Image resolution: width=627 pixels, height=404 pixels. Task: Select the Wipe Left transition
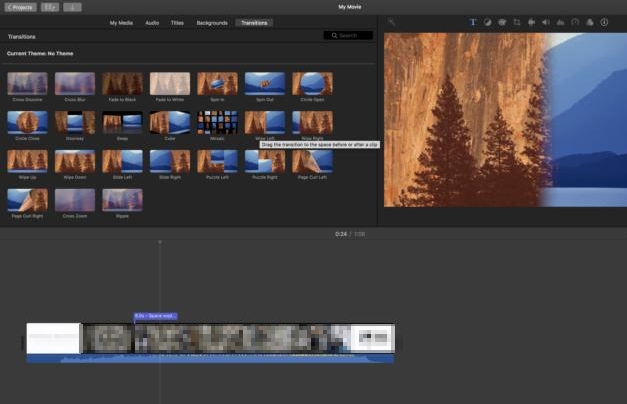coord(265,122)
